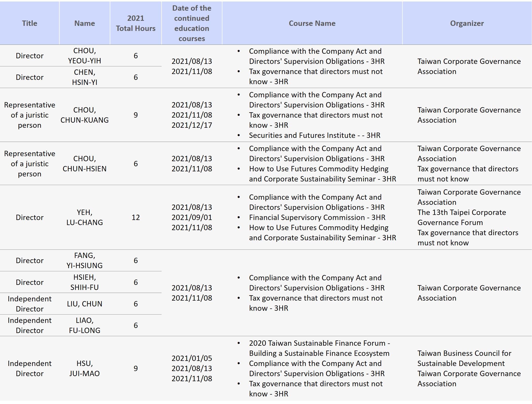Click the 2021/12/17 date entry
This screenshot has height=404, width=532.
pos(192,125)
